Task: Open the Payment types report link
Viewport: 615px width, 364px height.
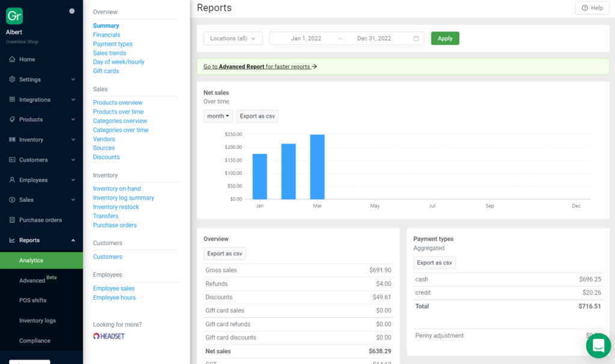Action: click(x=112, y=44)
